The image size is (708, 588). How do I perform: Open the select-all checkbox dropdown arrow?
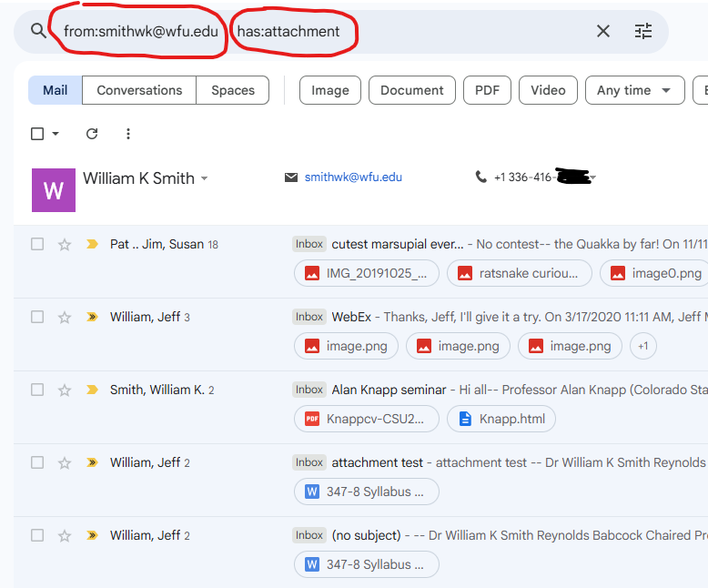point(56,134)
